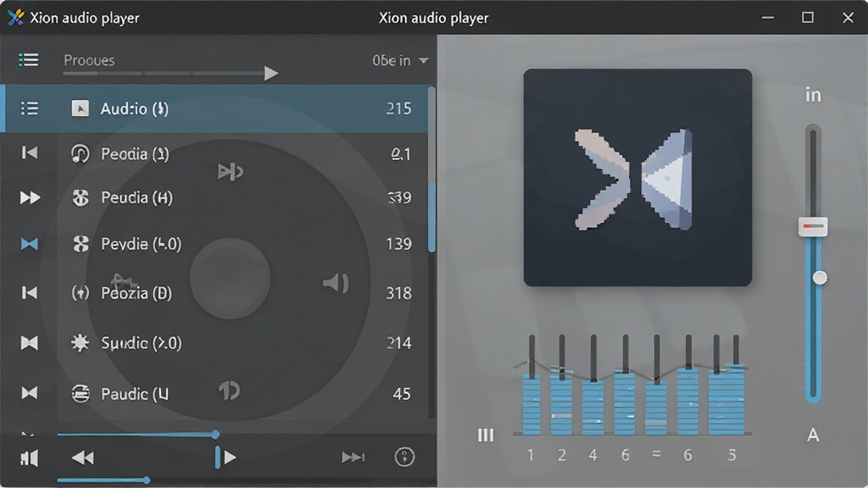
Task: Minimize the Xion audio player window
Action: 768,18
